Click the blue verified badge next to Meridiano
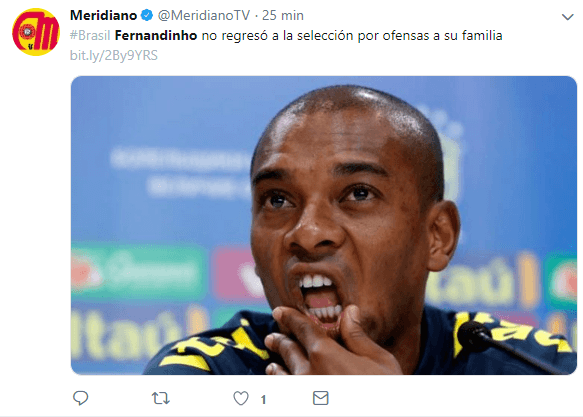Viewport: 583px width, 417px height. [x=147, y=15]
